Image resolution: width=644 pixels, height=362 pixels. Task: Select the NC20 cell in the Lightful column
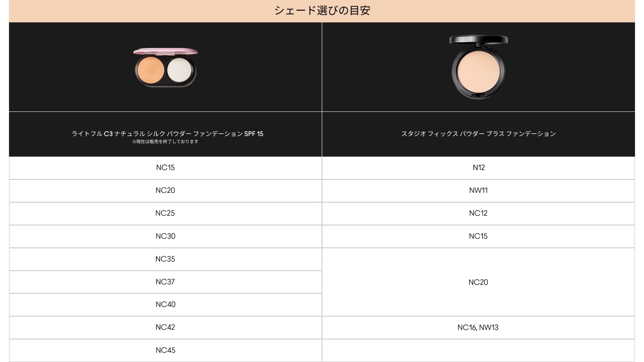[165, 190]
